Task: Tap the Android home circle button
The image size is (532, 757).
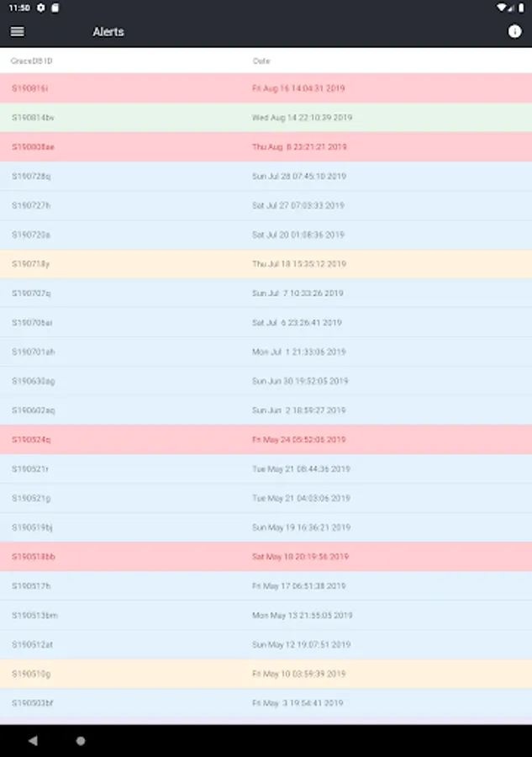Action: (81, 740)
